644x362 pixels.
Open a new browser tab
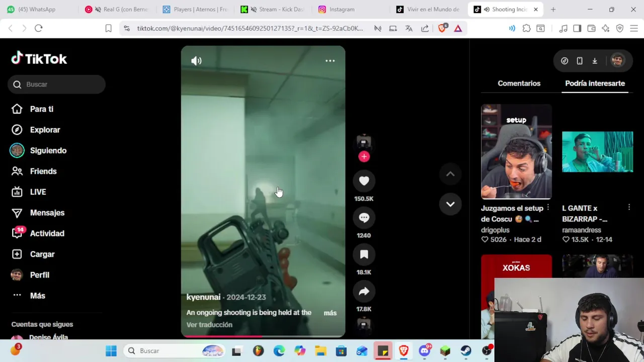point(553,10)
